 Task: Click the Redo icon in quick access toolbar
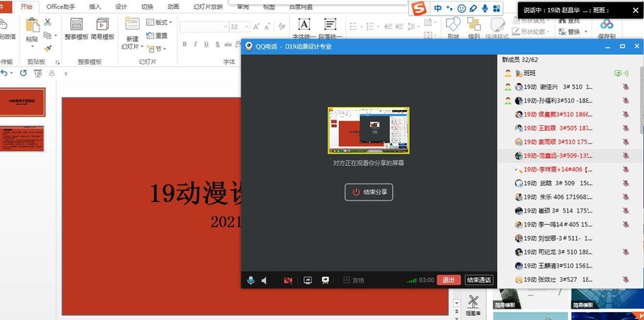23,74
